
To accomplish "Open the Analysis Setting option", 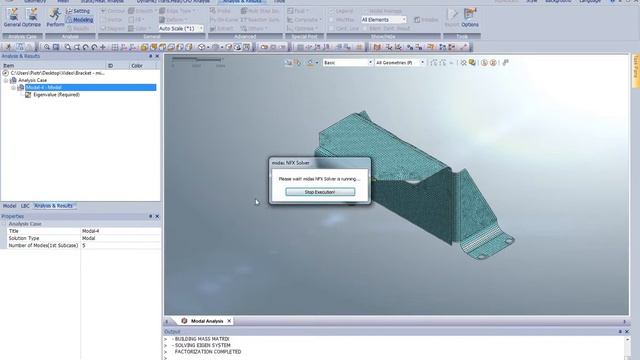I will coord(78,11).
